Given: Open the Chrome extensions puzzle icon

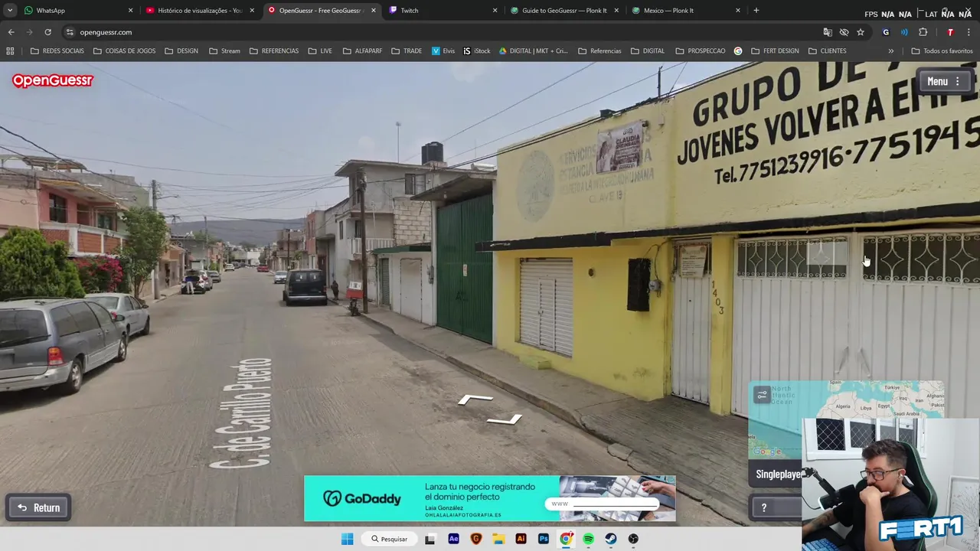Looking at the screenshot, I should (x=923, y=32).
